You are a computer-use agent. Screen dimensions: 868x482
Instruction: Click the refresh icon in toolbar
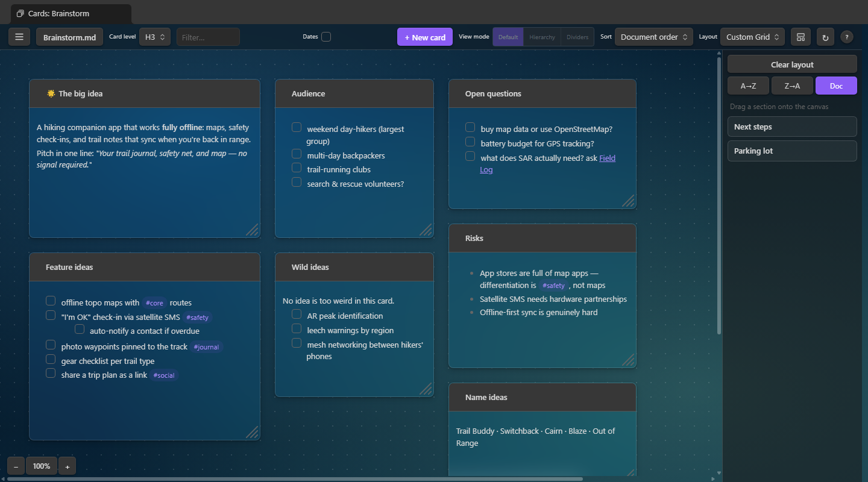[x=825, y=37]
